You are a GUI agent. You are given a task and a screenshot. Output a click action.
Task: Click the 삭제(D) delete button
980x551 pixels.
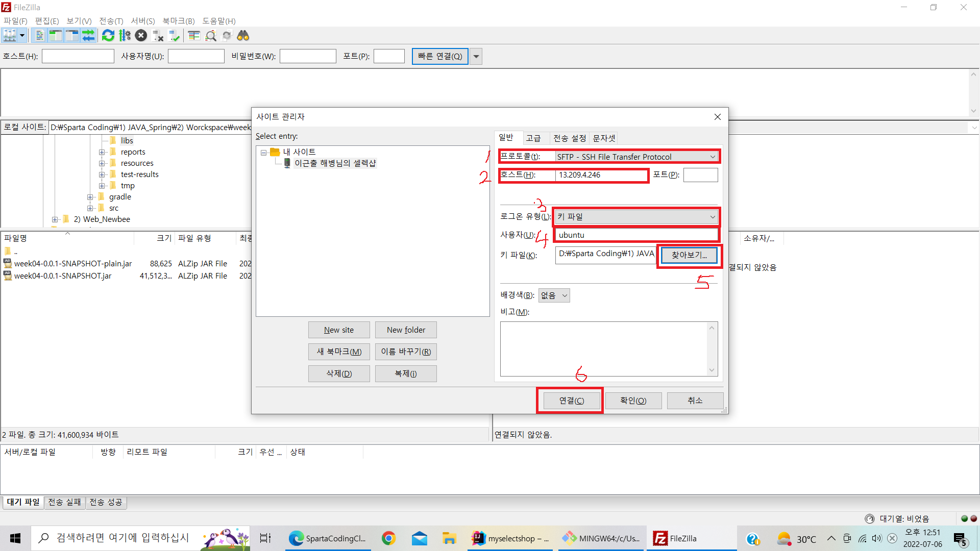pyautogui.click(x=339, y=373)
